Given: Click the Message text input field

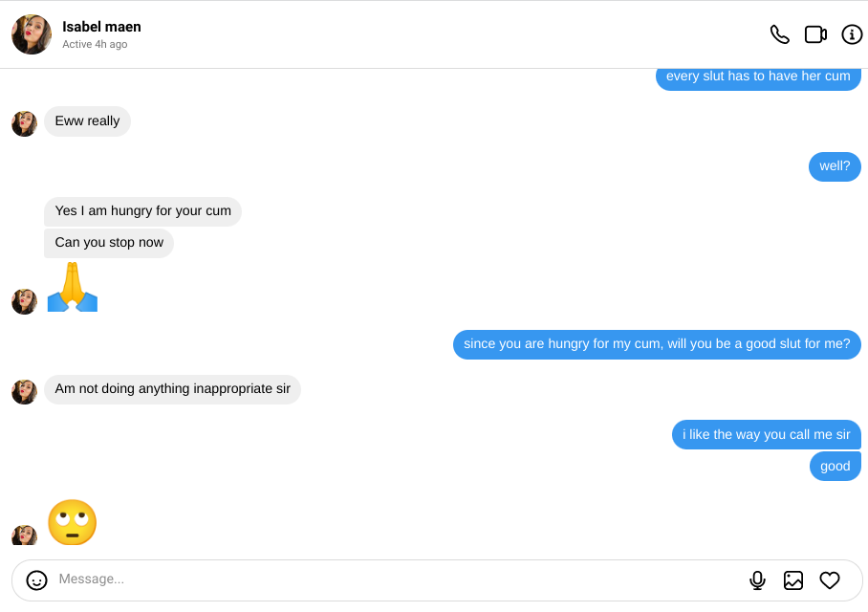Looking at the screenshot, I should (x=382, y=579).
